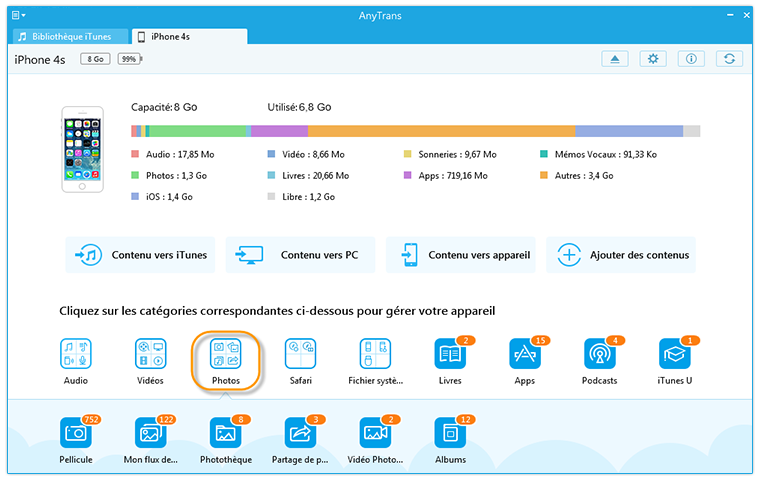760x481 pixels.
Task: Click Contenu vers appareil
Action: pyautogui.click(x=460, y=255)
